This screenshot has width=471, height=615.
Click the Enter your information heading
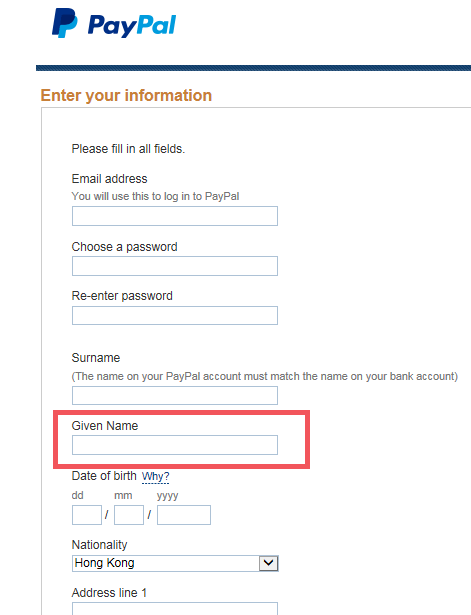[x=126, y=95]
